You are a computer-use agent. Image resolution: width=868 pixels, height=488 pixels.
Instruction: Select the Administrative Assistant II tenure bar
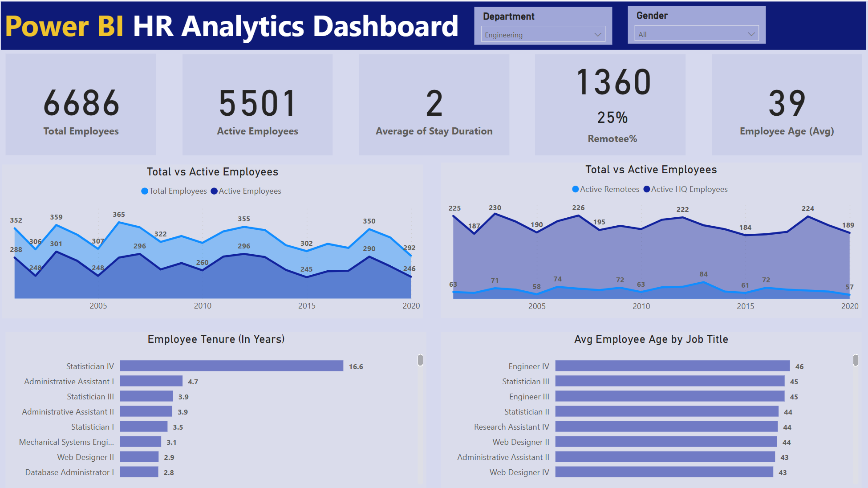click(x=146, y=411)
